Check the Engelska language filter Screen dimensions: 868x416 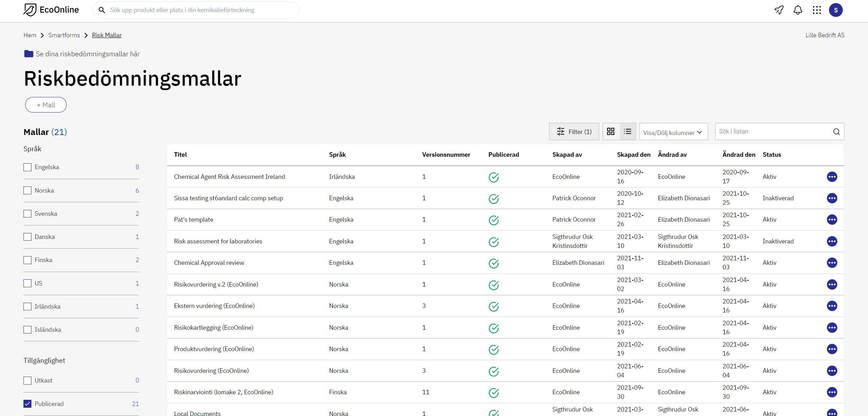tap(28, 167)
